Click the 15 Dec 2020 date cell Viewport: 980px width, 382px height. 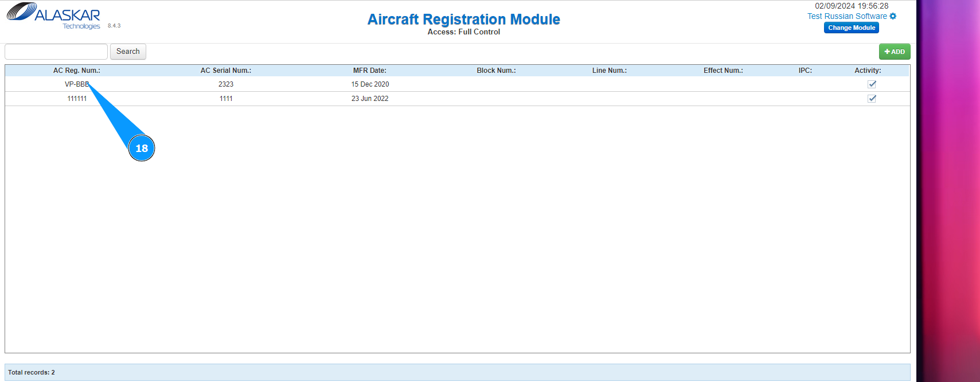point(370,84)
